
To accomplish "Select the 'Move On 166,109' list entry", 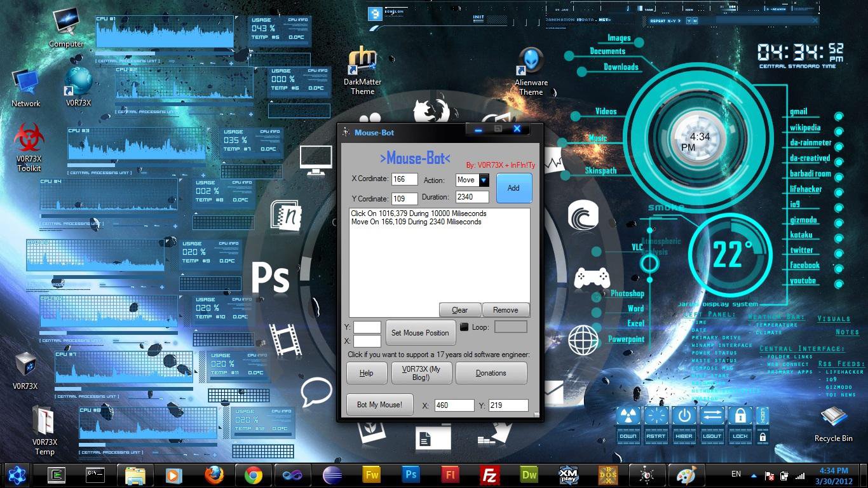I will 416,222.
